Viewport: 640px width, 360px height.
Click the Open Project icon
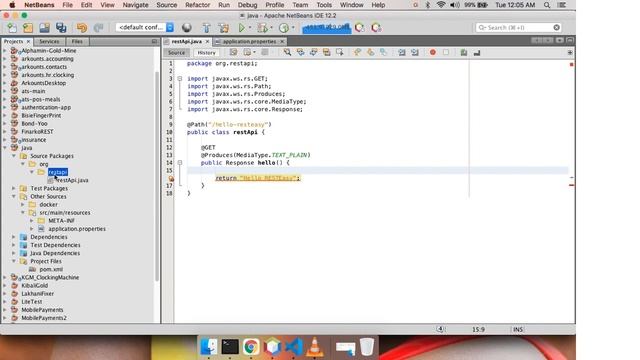tap(44, 28)
